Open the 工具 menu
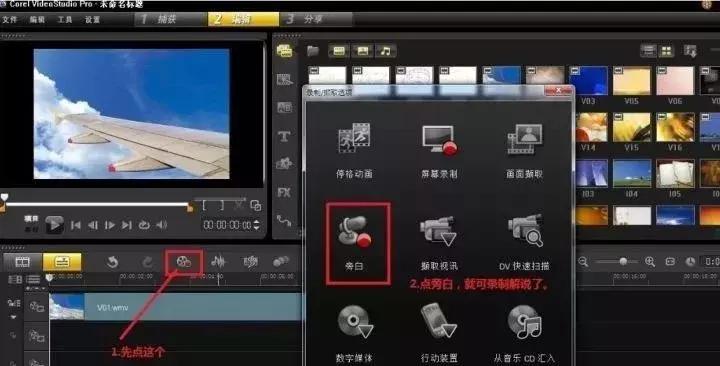The height and width of the screenshot is (366, 720). tap(65, 20)
